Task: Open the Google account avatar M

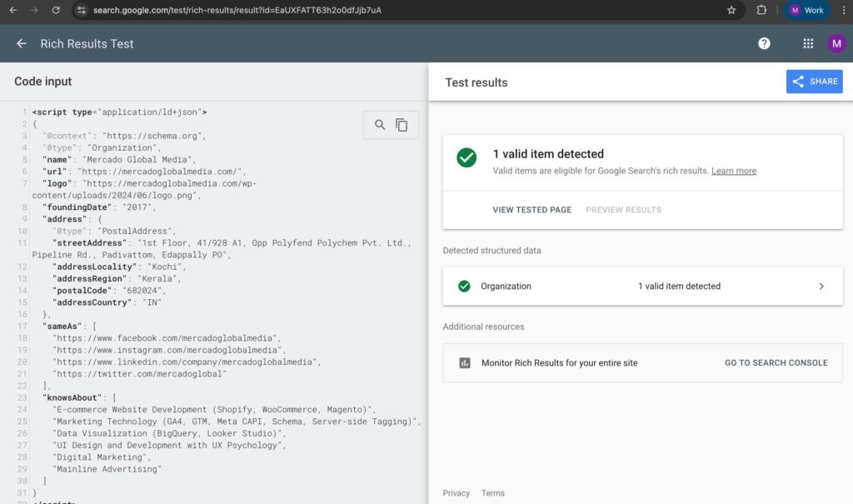Action: (836, 43)
